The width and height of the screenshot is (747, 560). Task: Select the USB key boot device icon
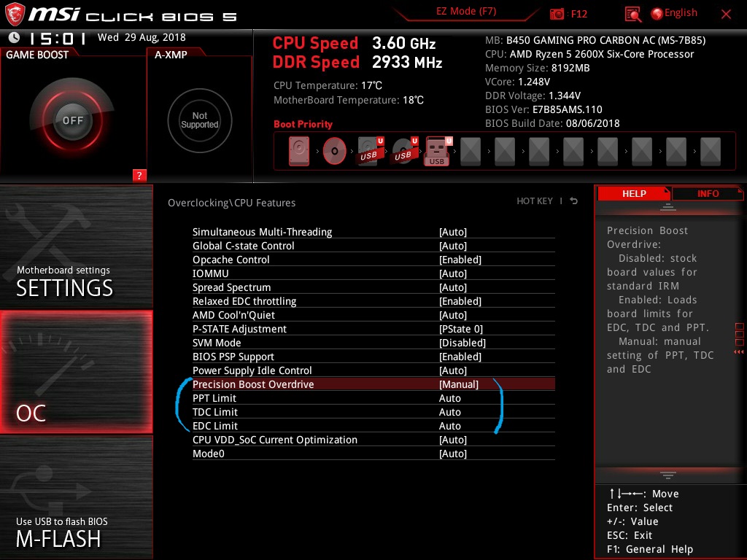(x=438, y=152)
